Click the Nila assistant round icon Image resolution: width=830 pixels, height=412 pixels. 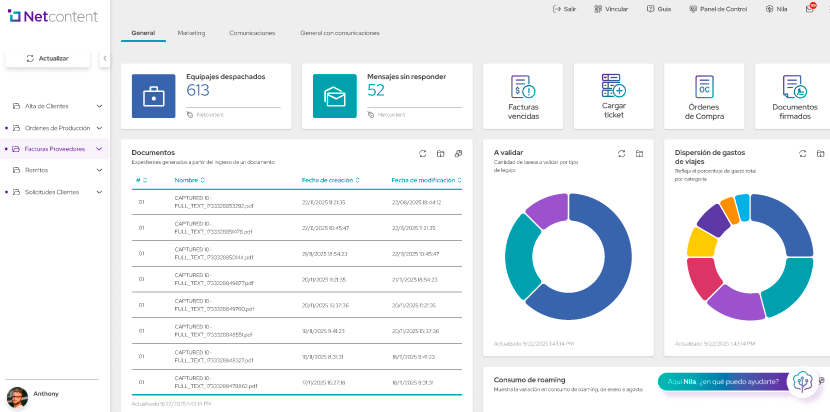[x=802, y=382]
